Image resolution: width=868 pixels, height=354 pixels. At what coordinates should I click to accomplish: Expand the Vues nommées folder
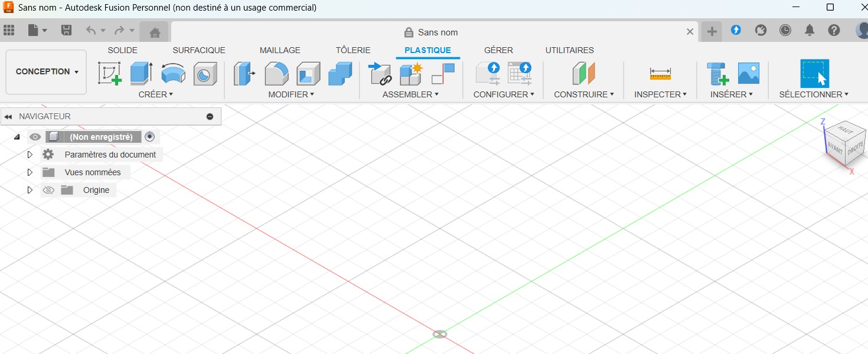[30, 172]
